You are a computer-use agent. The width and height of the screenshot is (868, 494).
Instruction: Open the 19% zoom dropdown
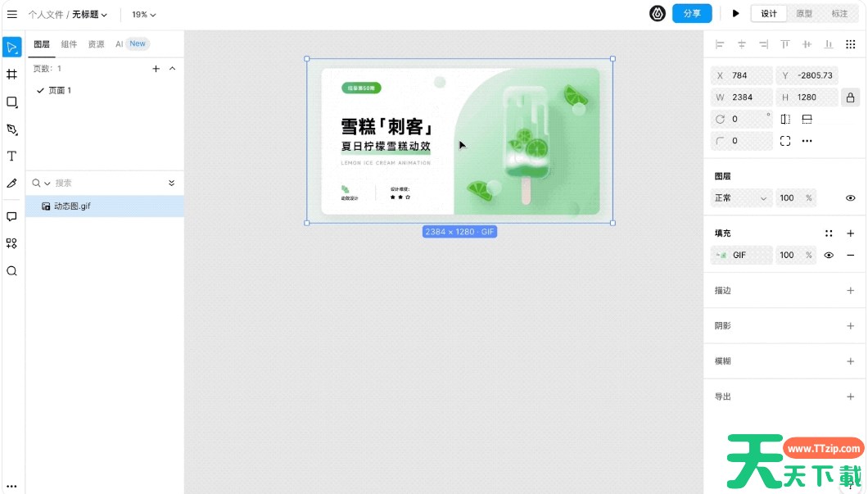click(144, 15)
